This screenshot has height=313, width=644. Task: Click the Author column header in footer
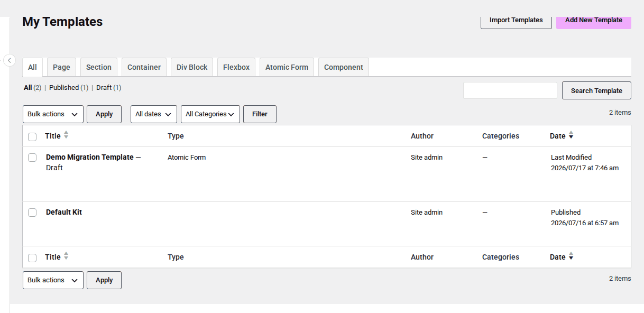pos(422,257)
